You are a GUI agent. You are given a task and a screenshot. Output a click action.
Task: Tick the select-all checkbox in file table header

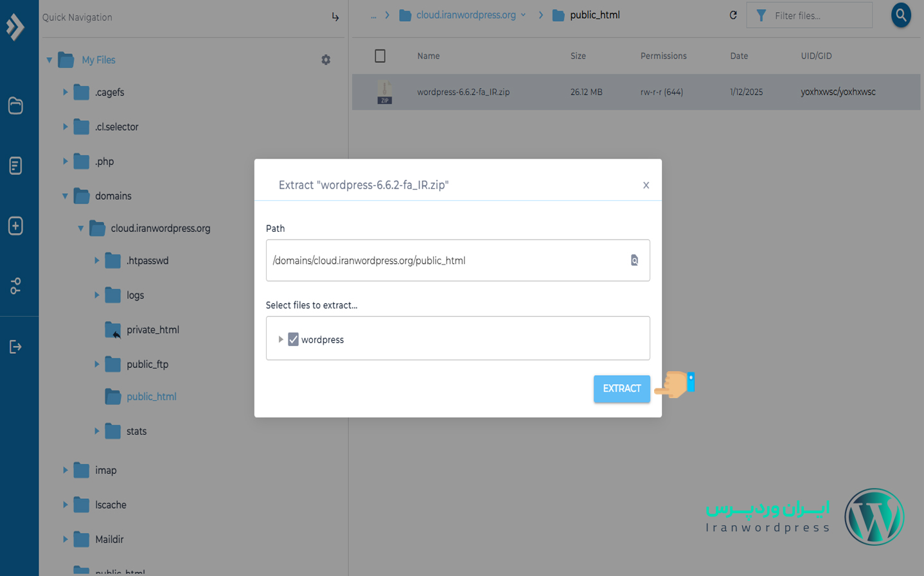pos(380,56)
